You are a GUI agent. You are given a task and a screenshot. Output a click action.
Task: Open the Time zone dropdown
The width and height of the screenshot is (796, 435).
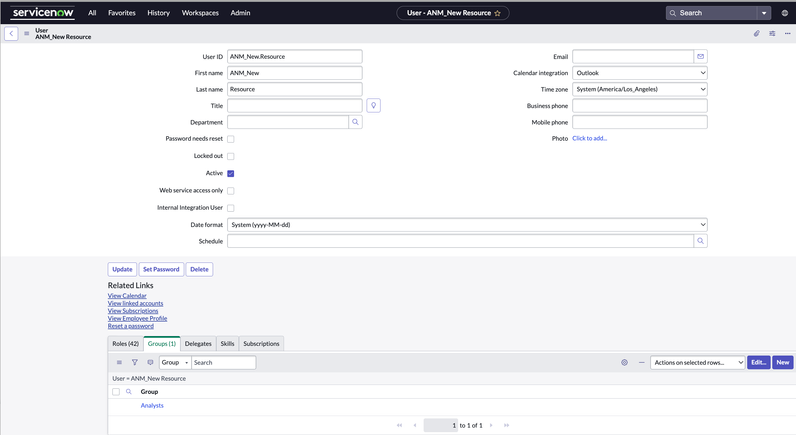[640, 89]
